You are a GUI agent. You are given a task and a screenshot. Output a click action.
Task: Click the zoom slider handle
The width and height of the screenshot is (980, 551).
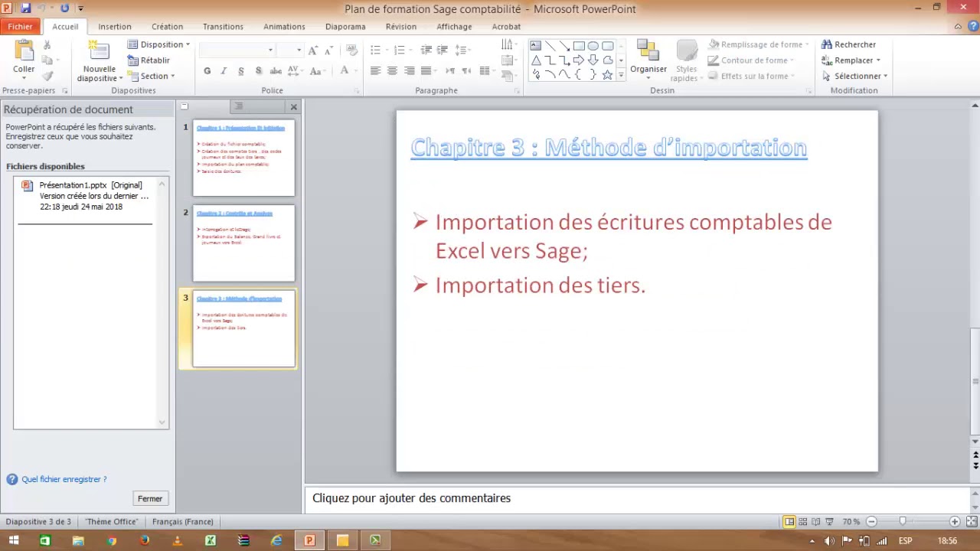(x=903, y=521)
